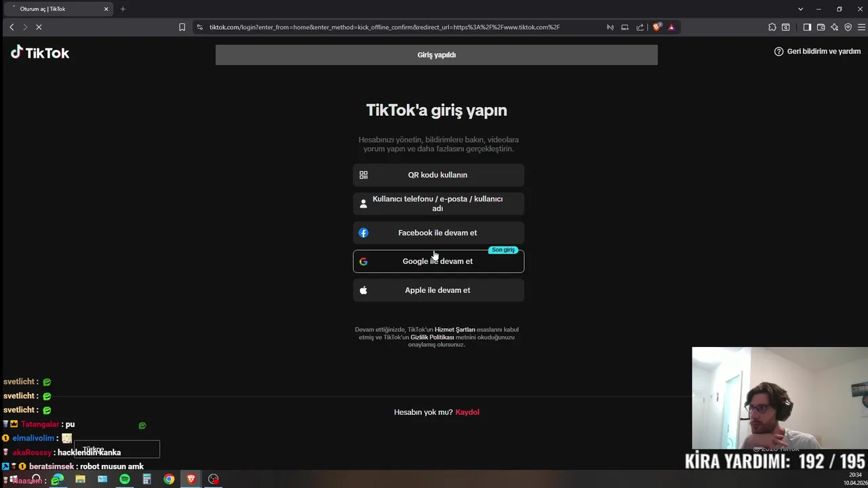Open the Gizlilik Politikası link

[432, 337]
